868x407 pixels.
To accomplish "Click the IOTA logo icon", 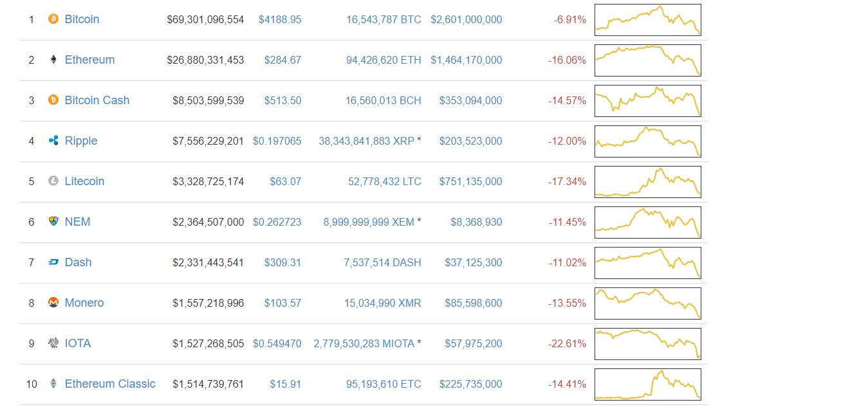I will pyautogui.click(x=53, y=343).
